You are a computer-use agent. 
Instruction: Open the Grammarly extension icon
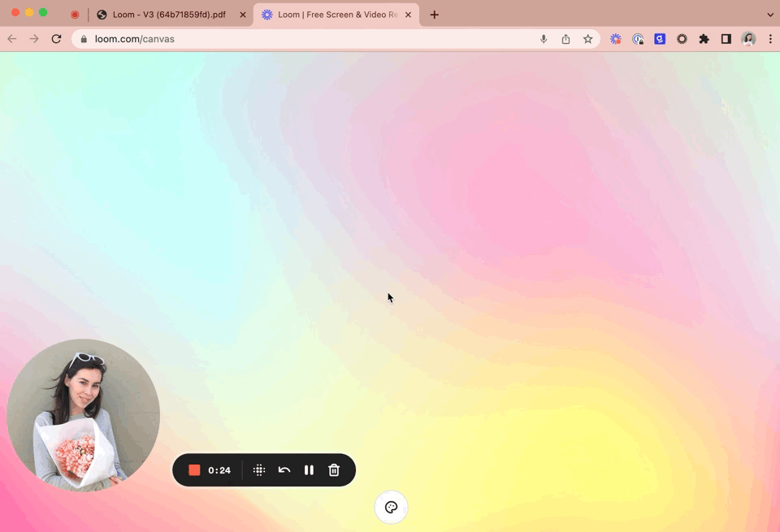click(659, 38)
